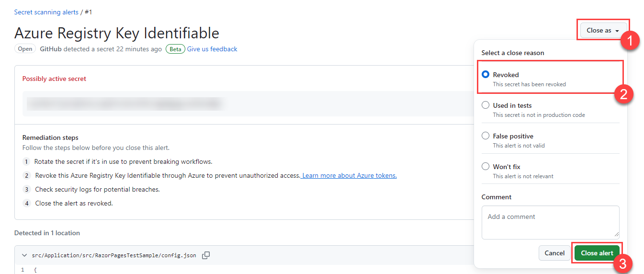644x274 pixels.
Task: Click code line number 1
Action: (x=23, y=270)
